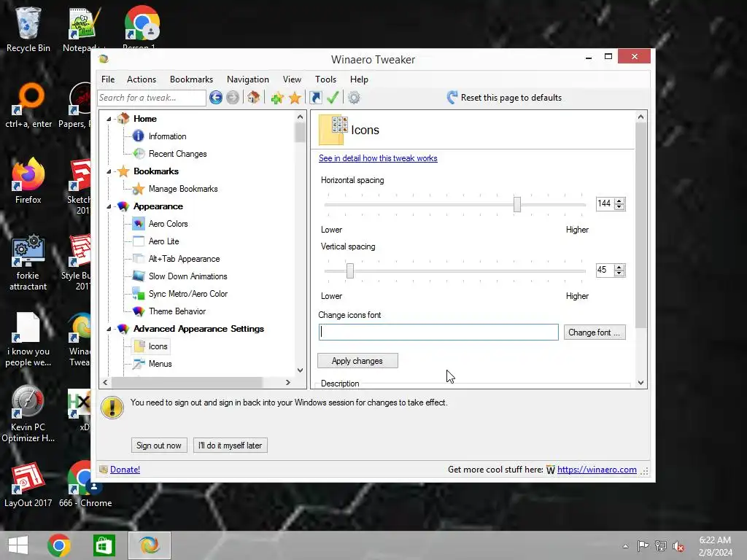Open the Tools menu
This screenshot has height=560, width=747.
pos(326,79)
